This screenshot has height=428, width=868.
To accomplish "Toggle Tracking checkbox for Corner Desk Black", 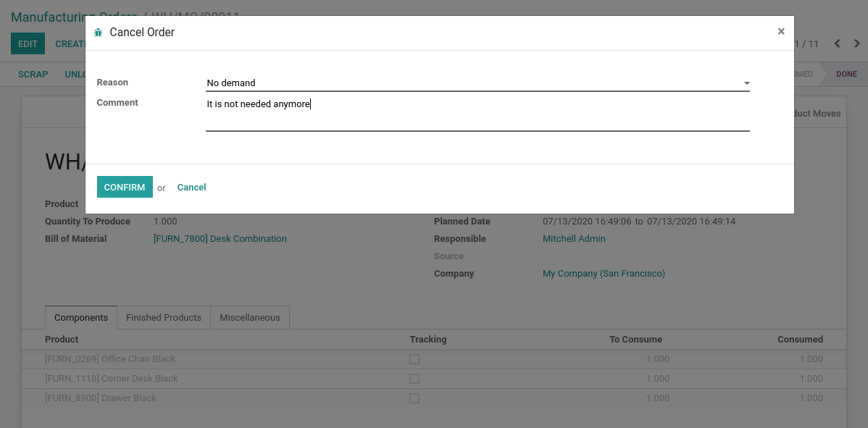I will [414, 379].
